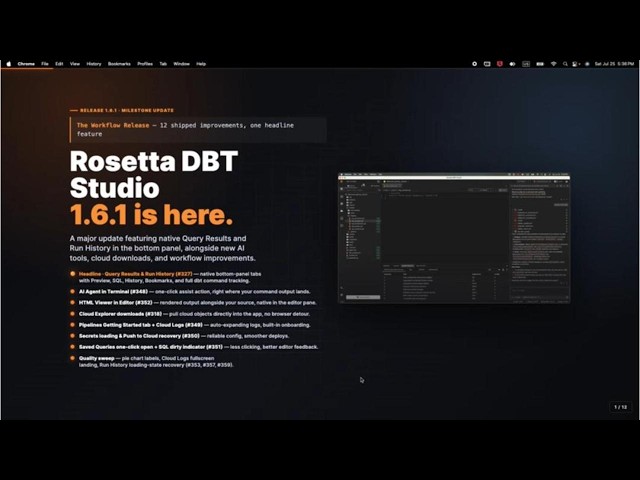Click "Secrets loading & Push to Cloud recovery" text

click(129, 336)
